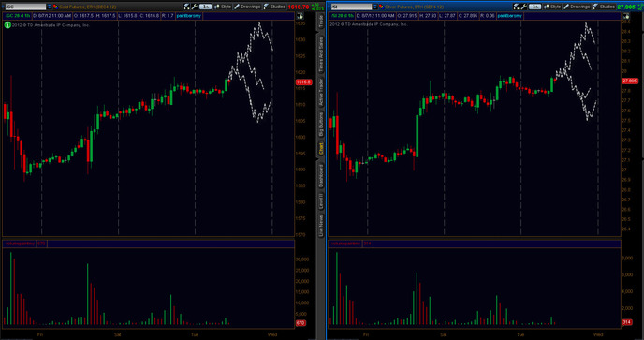Open the wrench settings icon in gold panel

coord(194,7)
